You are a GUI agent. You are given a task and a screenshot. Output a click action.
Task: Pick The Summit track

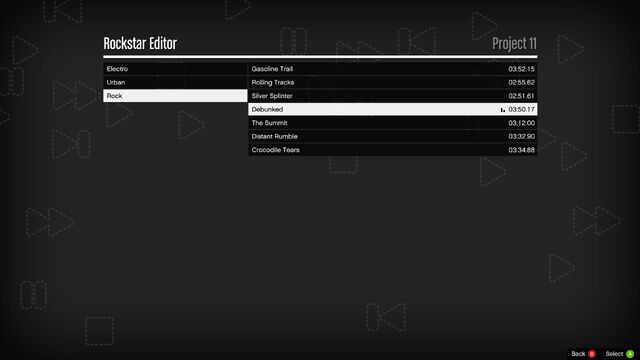[393, 123]
